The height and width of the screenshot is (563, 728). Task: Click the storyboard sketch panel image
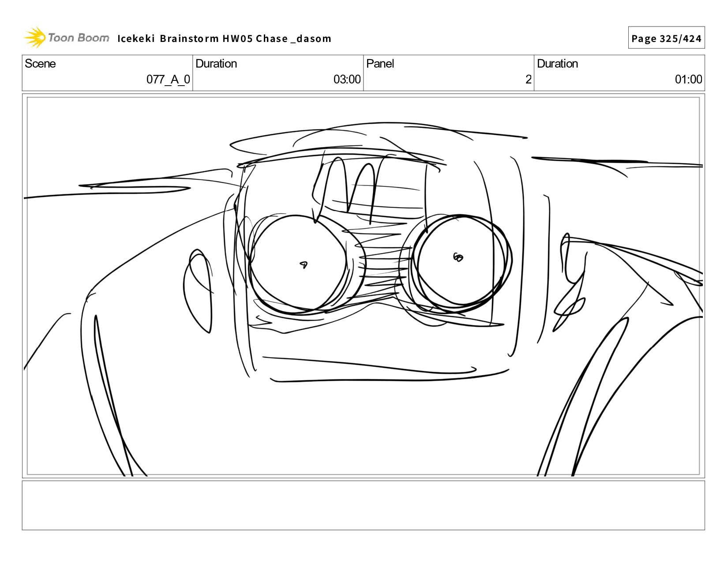click(363, 286)
